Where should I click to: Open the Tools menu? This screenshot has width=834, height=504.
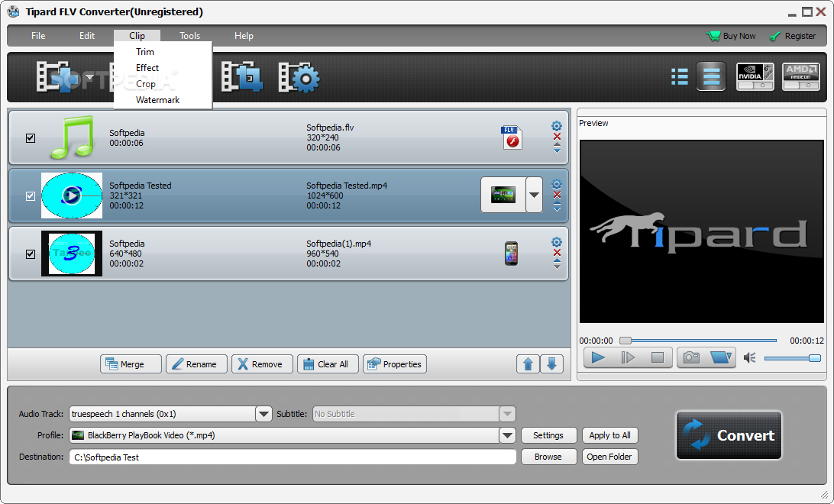tap(190, 36)
